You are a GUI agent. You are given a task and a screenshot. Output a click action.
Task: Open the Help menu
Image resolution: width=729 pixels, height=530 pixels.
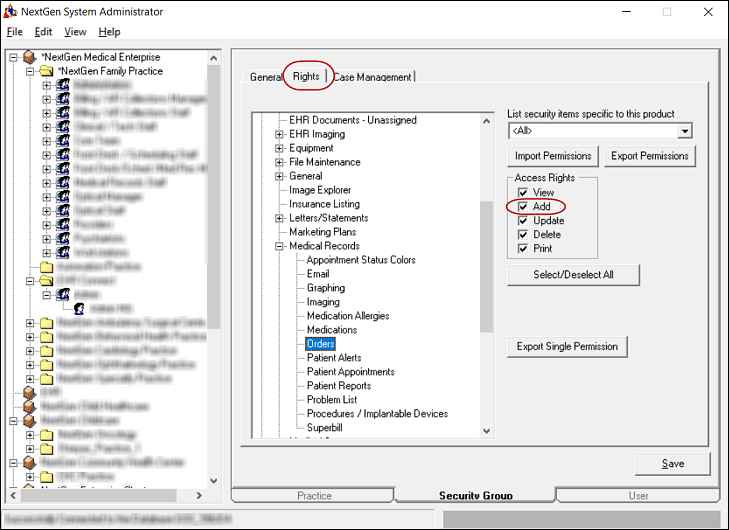(x=109, y=32)
